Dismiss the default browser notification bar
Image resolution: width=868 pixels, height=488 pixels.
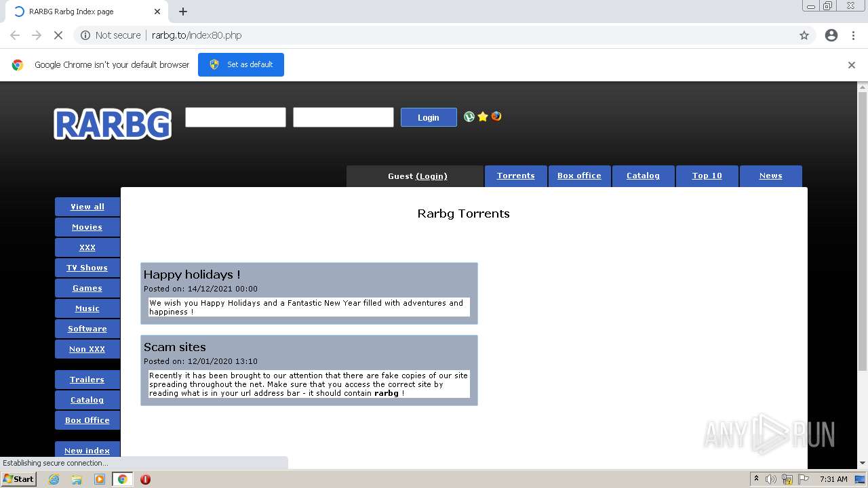[852, 65]
